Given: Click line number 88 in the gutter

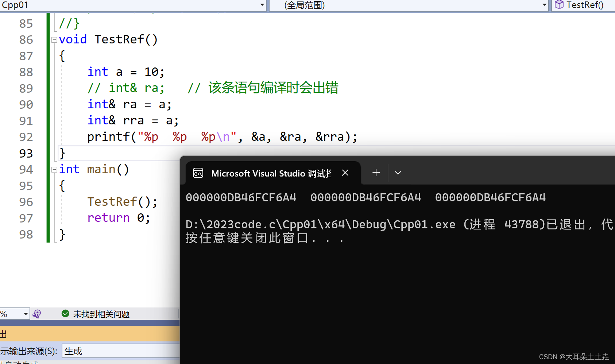Looking at the screenshot, I should [26, 72].
